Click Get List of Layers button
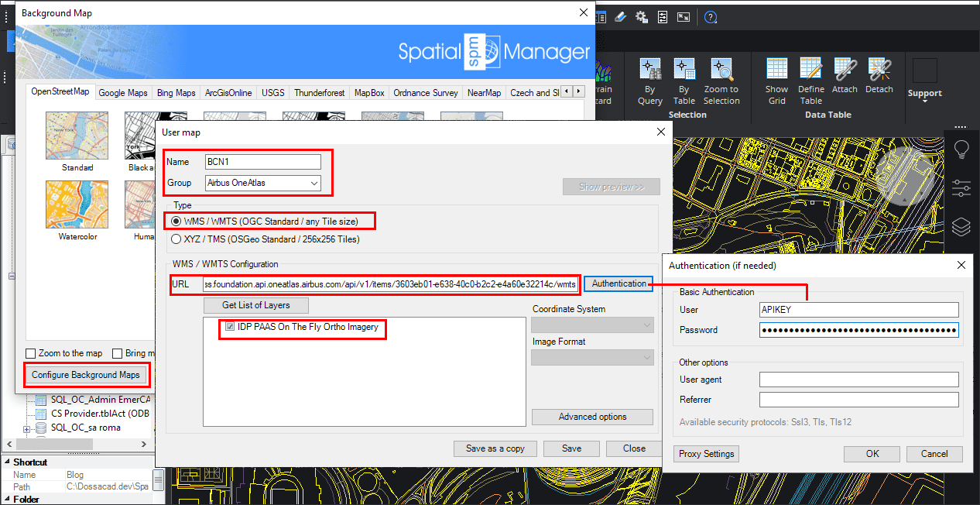Screen dimensions: 980x505 pyautogui.click(x=255, y=305)
